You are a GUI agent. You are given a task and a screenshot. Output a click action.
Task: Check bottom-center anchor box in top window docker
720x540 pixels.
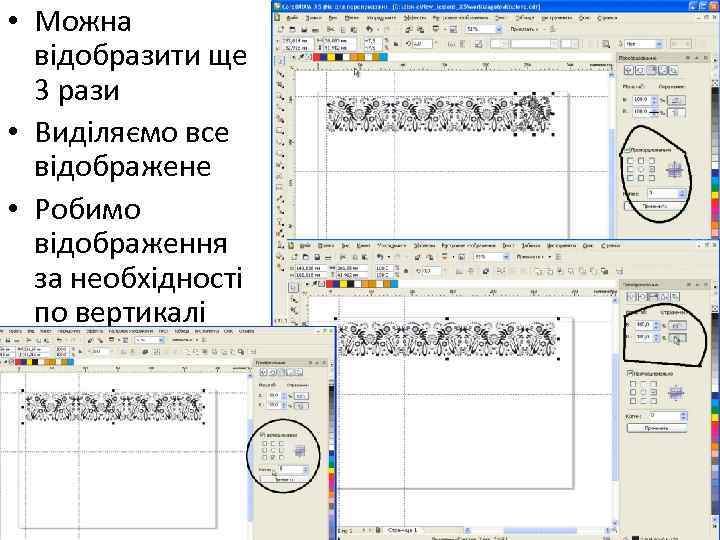(641, 178)
